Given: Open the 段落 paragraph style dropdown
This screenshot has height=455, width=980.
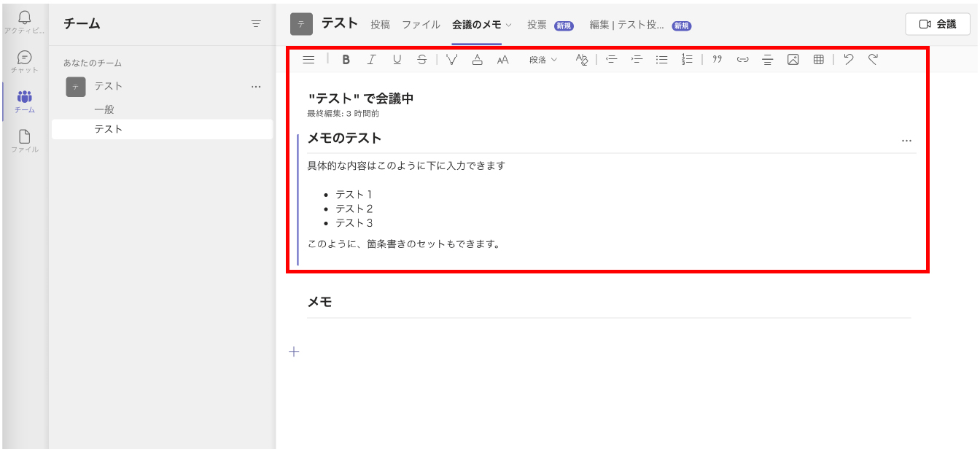Looking at the screenshot, I should (542, 60).
